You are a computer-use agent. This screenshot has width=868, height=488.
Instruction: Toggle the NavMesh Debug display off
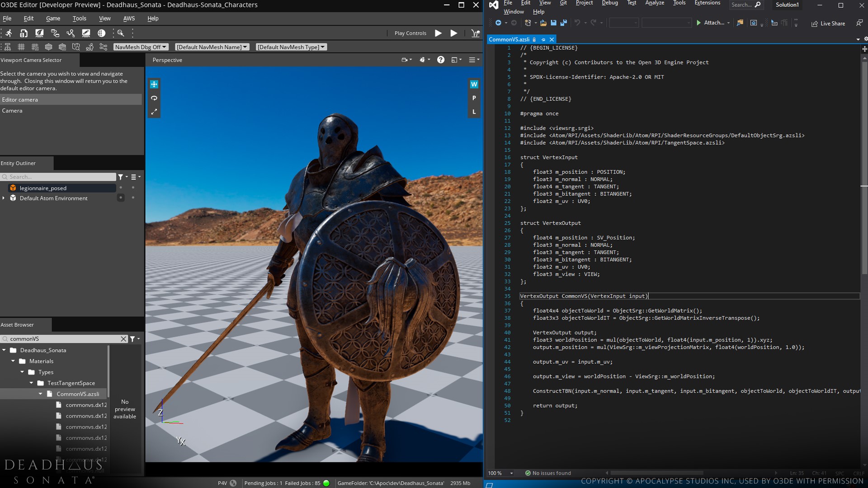point(140,47)
